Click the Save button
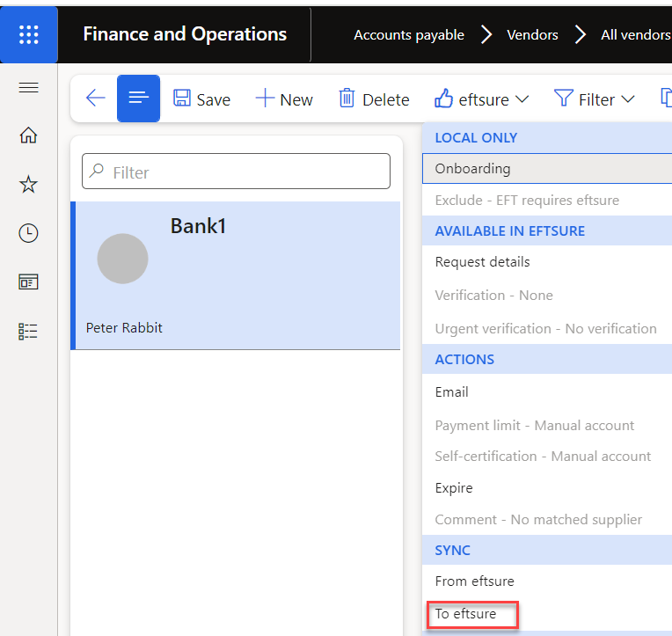Viewport: 672px width, 636px height. pos(201,99)
